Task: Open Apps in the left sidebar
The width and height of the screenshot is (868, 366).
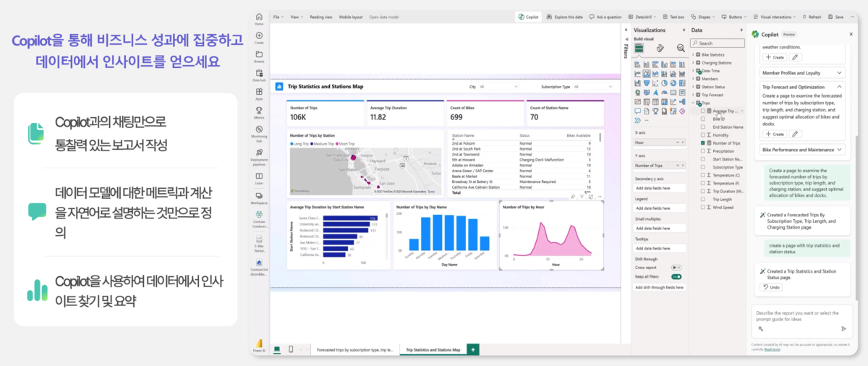Action: tap(259, 93)
